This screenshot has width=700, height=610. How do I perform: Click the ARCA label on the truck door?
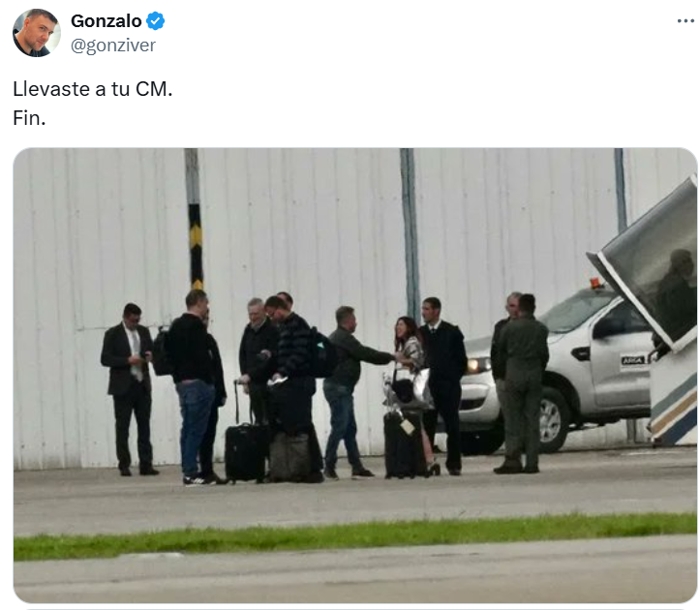(x=632, y=360)
